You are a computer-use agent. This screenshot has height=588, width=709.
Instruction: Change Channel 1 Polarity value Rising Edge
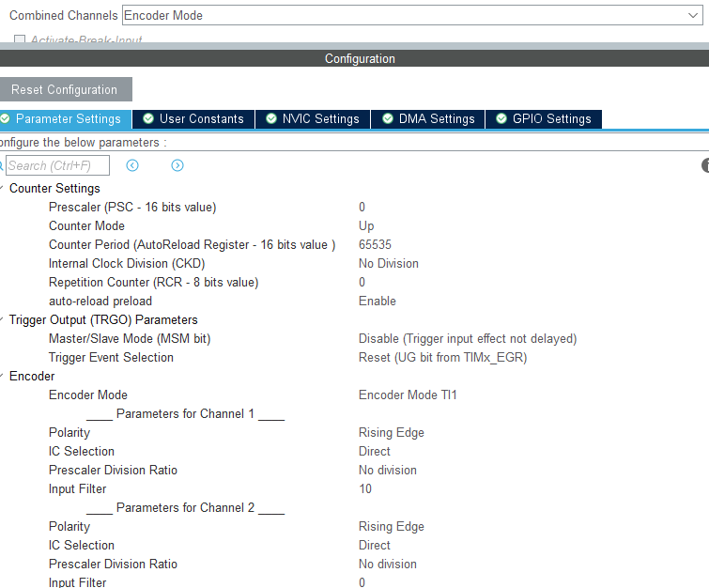[392, 433]
